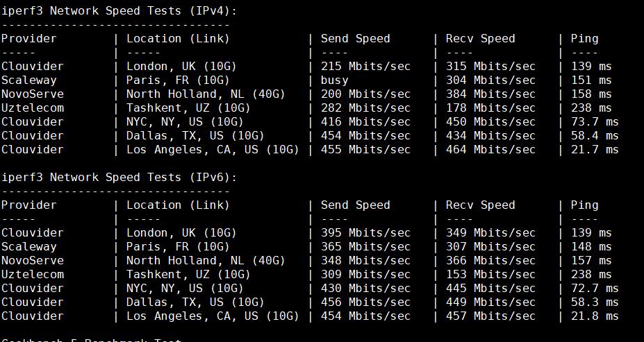Click the IPv4 iperf3 tests heading

(119, 10)
